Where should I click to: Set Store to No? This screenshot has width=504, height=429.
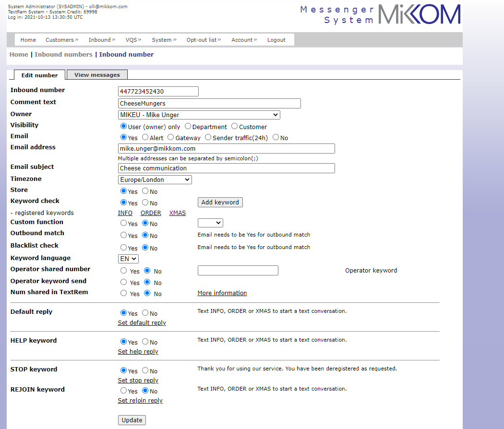[x=145, y=191]
